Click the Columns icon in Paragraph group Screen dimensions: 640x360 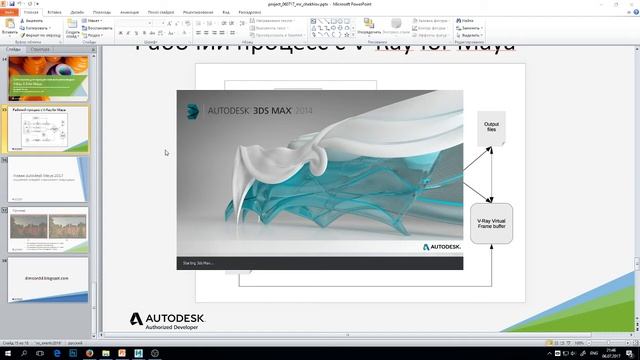point(232,33)
